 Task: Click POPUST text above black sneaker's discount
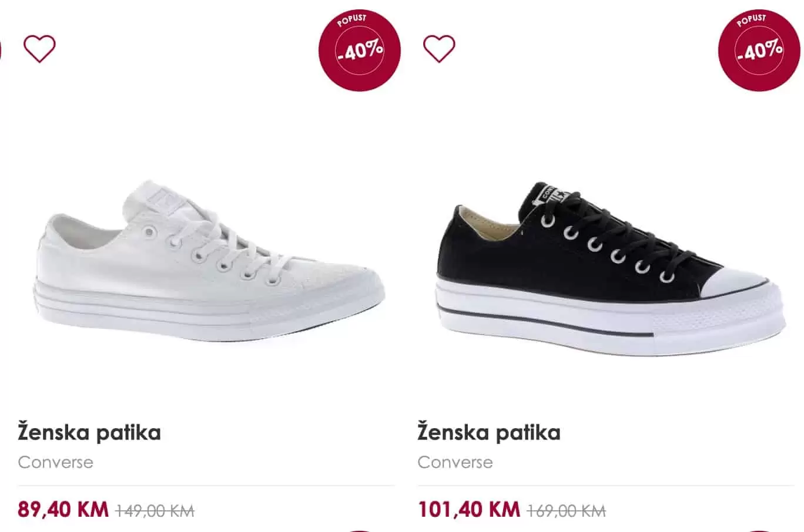pos(752,21)
